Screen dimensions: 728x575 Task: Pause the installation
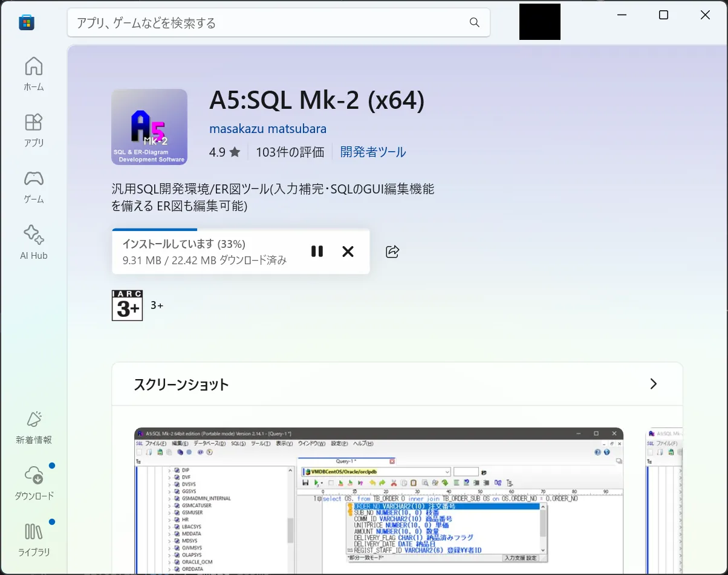(317, 252)
